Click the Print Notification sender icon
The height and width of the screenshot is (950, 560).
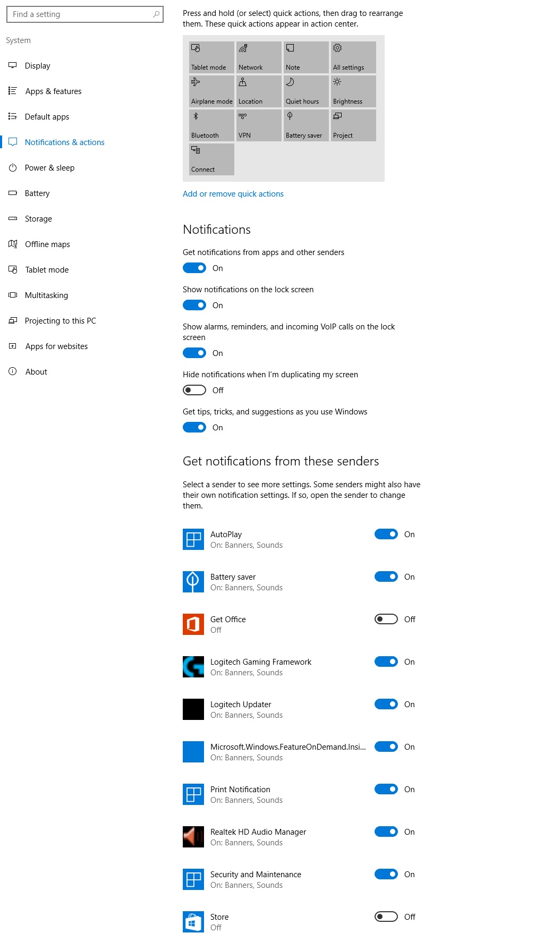point(193,794)
